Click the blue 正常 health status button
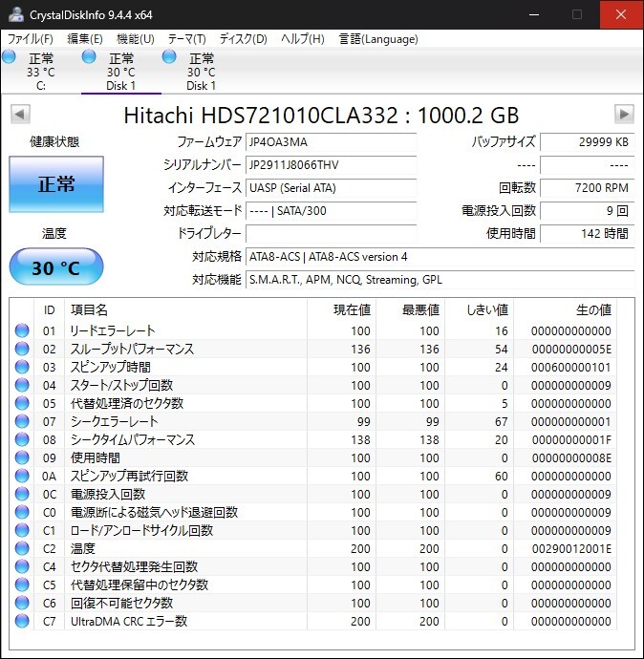Image resolution: width=644 pixels, height=659 pixels. point(56,184)
